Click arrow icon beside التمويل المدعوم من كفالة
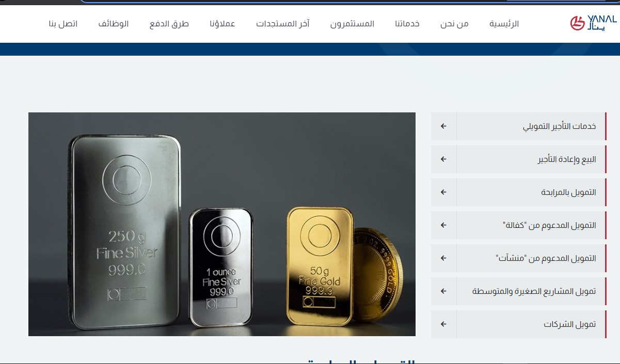Viewport: 620px width, 364px height. click(x=443, y=225)
